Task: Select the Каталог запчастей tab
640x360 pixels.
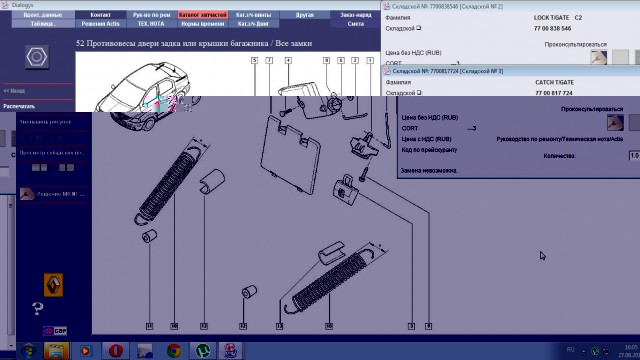Action: (202, 15)
